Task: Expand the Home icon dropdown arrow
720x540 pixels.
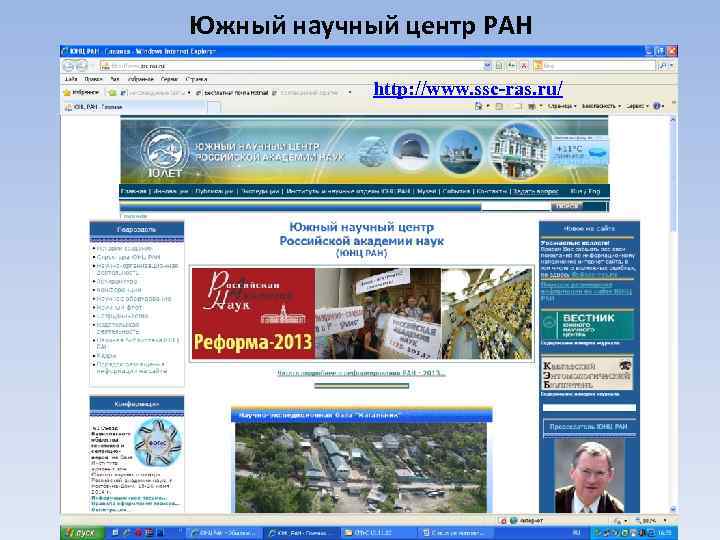Action: 488,106
